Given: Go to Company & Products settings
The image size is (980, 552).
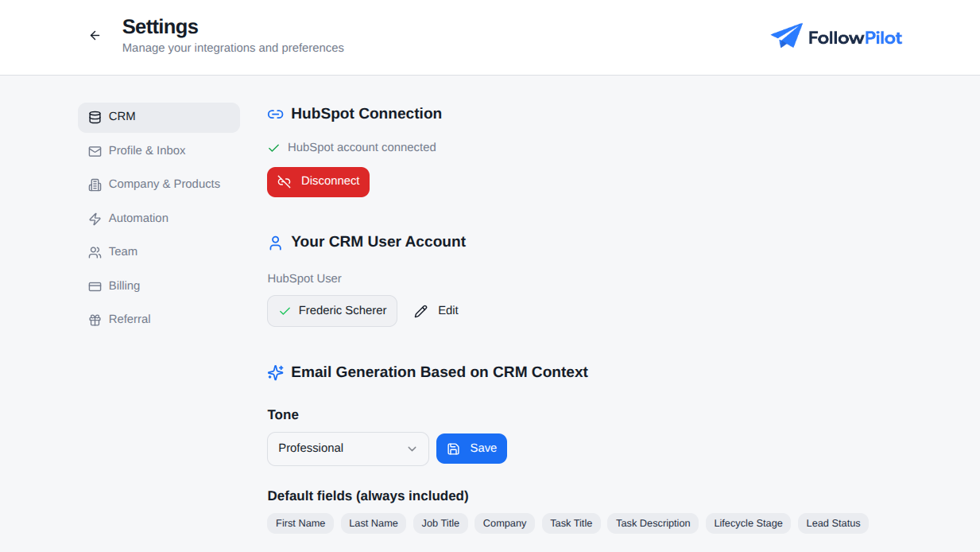Looking at the screenshot, I should tap(159, 185).
